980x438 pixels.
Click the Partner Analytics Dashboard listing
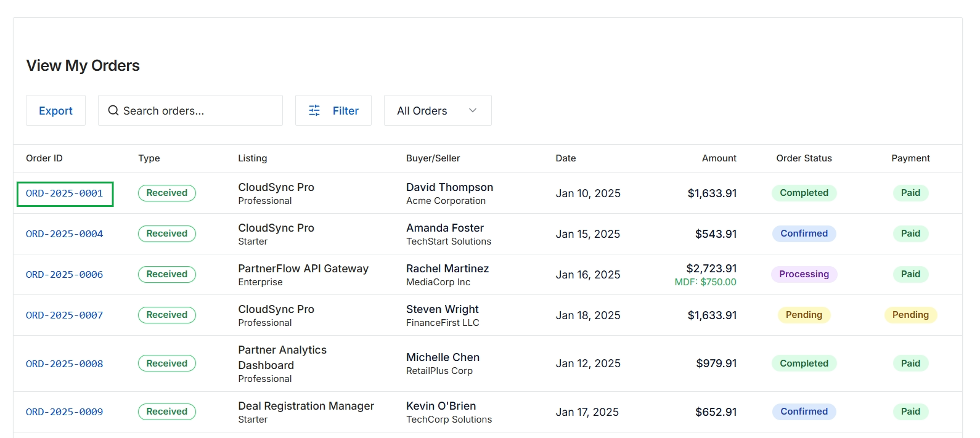click(x=282, y=357)
